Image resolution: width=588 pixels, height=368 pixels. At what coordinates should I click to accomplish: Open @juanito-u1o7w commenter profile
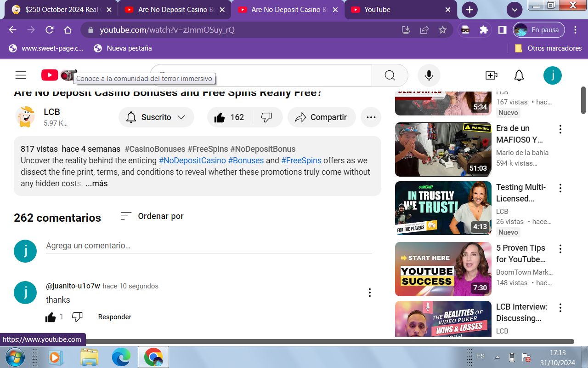[73, 286]
